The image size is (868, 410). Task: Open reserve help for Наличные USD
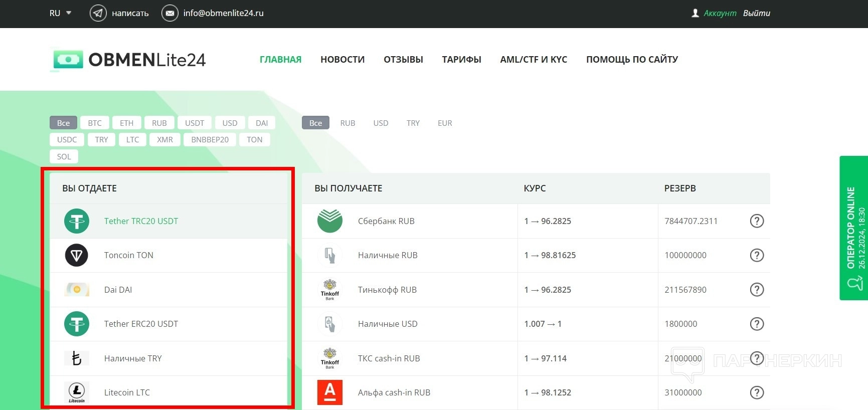click(x=757, y=324)
